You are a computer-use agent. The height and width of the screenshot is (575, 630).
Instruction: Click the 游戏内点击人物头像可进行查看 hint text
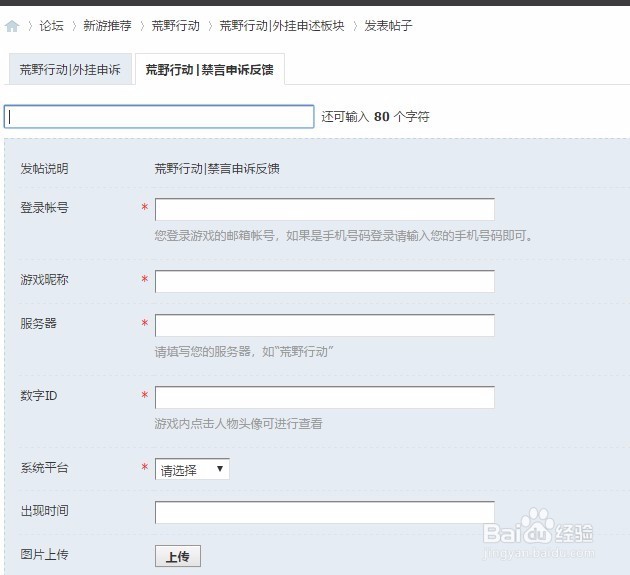239,423
